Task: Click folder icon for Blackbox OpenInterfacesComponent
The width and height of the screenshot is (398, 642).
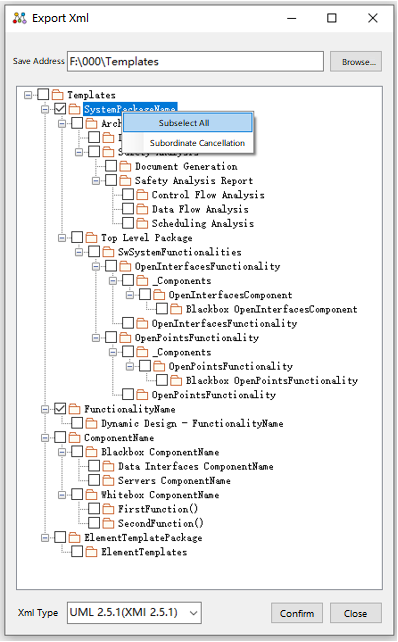Action: (176, 309)
